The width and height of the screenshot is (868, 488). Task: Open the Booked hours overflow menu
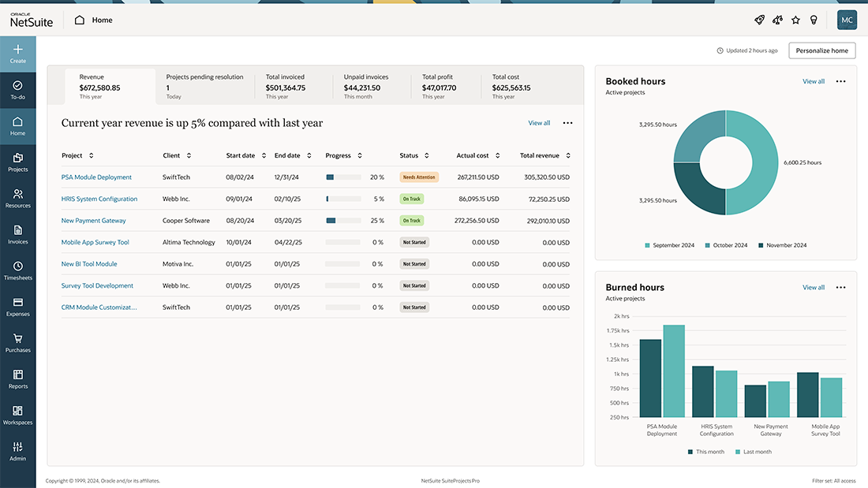click(x=840, y=81)
